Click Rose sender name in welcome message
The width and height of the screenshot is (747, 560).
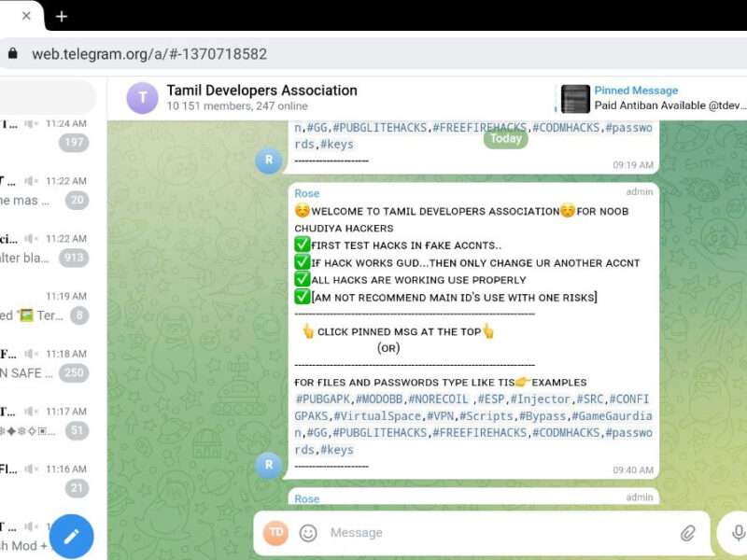[x=307, y=193]
